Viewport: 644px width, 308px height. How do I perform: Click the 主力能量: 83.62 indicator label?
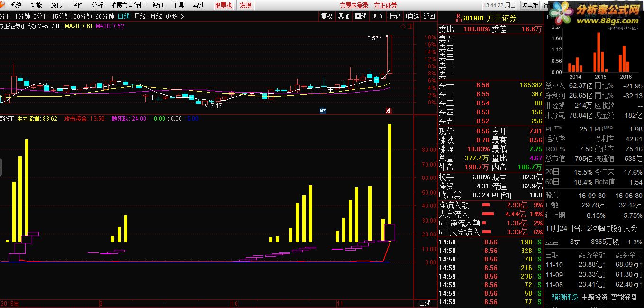(x=37, y=118)
